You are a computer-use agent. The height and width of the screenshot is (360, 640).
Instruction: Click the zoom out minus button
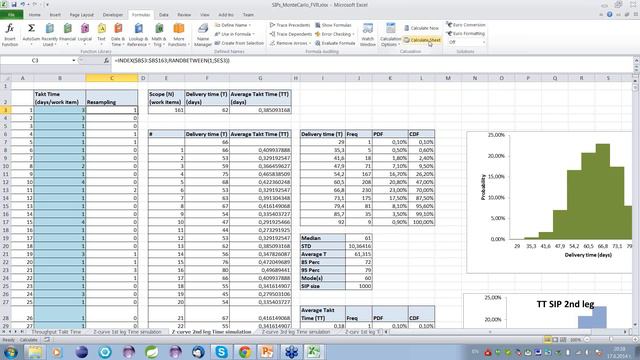[587, 340]
